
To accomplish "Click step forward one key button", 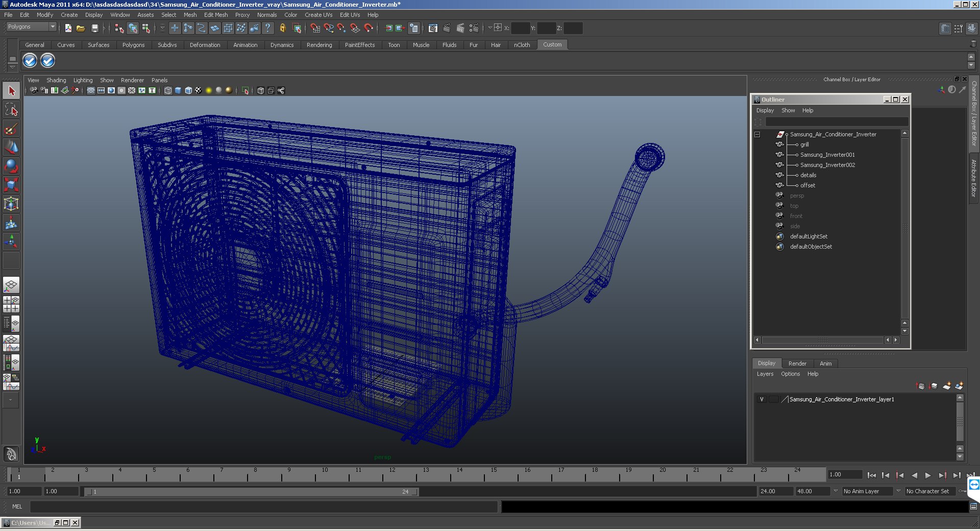I will (942, 475).
